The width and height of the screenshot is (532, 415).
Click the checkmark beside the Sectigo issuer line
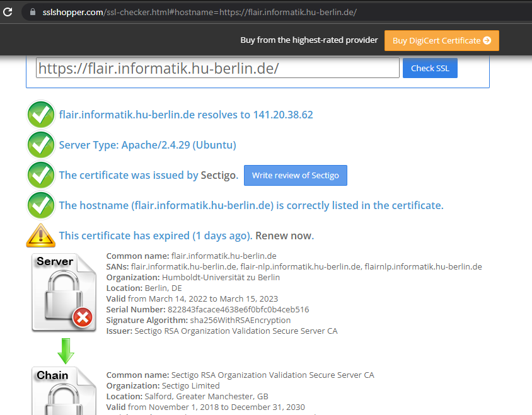coord(40,175)
